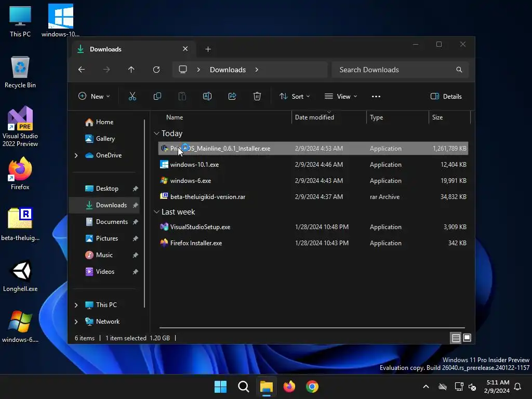Collapse the Last week group
The image size is (532, 399).
156,212
